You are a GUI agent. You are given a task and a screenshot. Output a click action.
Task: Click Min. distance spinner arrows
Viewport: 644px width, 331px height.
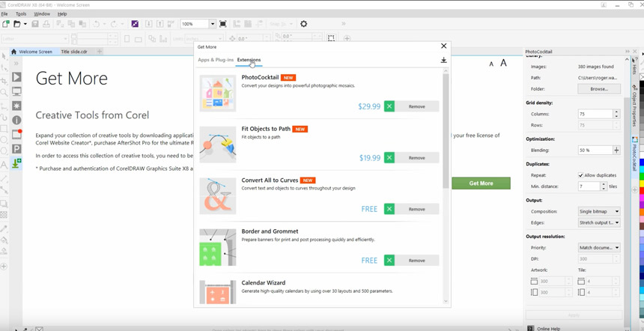604,186
